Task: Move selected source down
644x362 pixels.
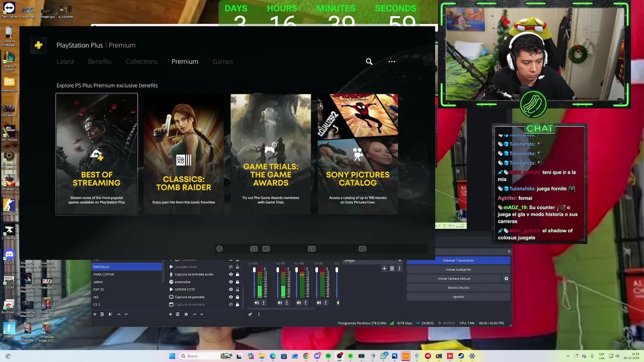Action: coord(202,314)
